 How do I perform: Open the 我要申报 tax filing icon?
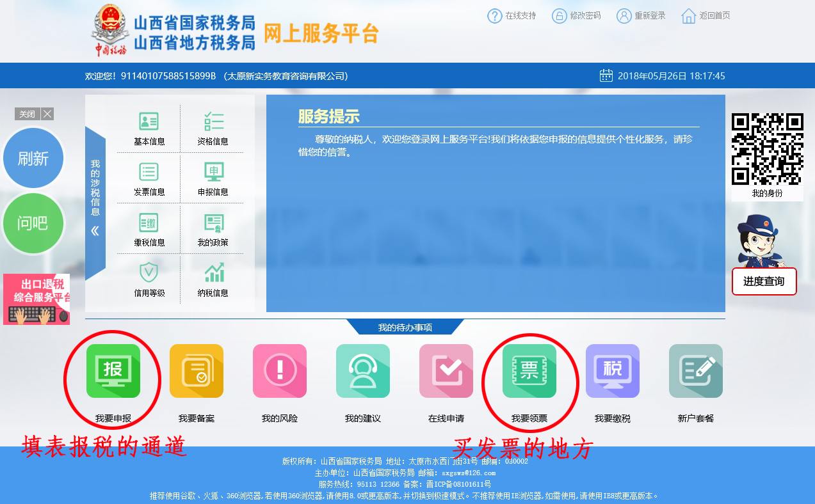pos(113,371)
